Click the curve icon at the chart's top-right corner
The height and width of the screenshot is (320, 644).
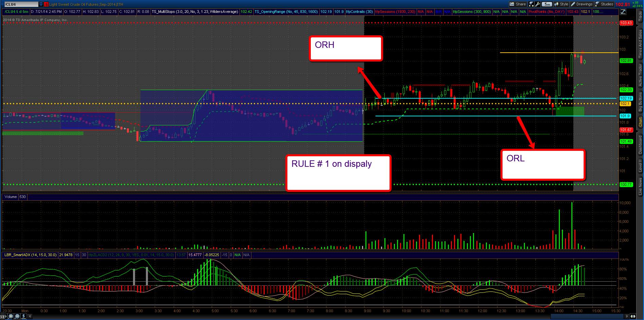[623, 12]
